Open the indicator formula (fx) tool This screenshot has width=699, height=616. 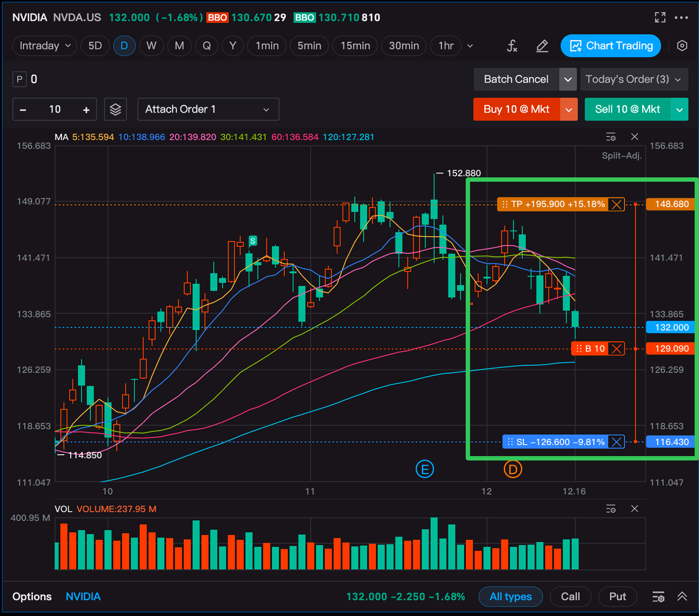tap(512, 46)
